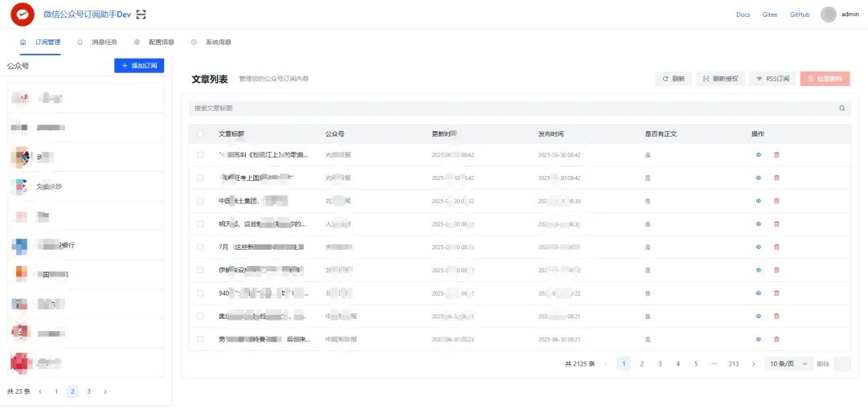Click the 刷新授权 button
Screen dimensions: 868x413
coord(721,80)
